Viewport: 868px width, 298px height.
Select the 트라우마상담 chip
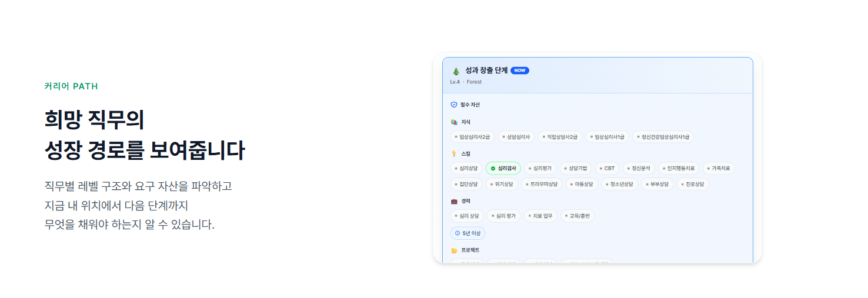pyautogui.click(x=542, y=184)
